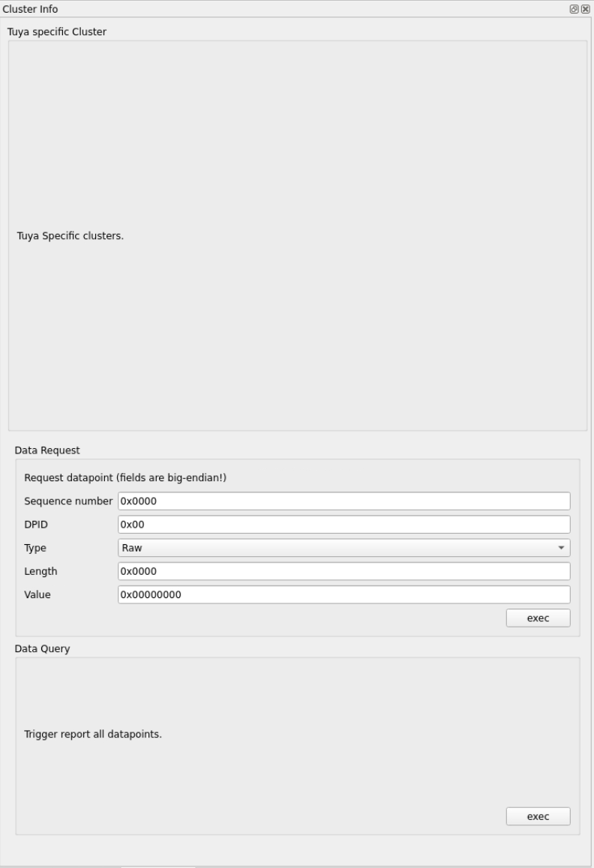Click exec in the Data Request section

tap(538, 617)
